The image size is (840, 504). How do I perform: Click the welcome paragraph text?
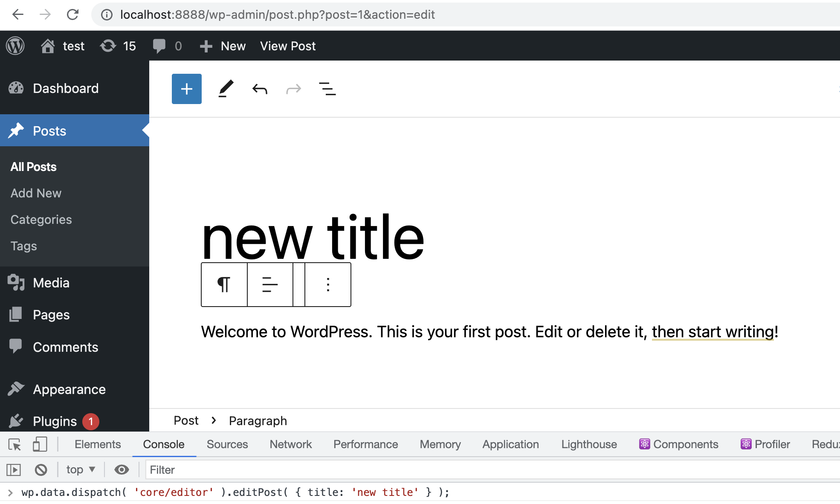tap(490, 332)
